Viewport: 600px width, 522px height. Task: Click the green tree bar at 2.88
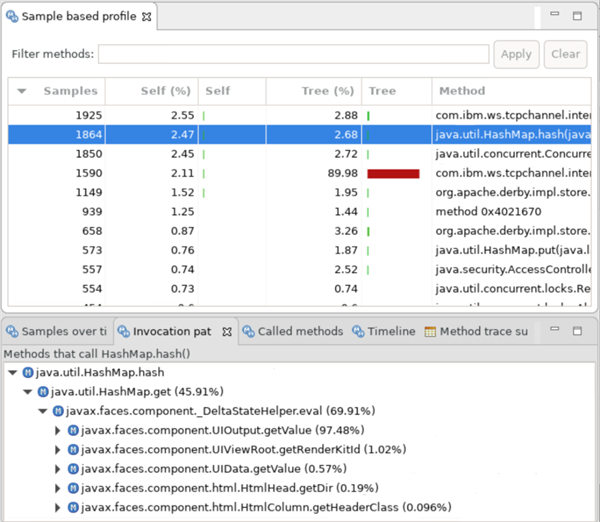368,116
